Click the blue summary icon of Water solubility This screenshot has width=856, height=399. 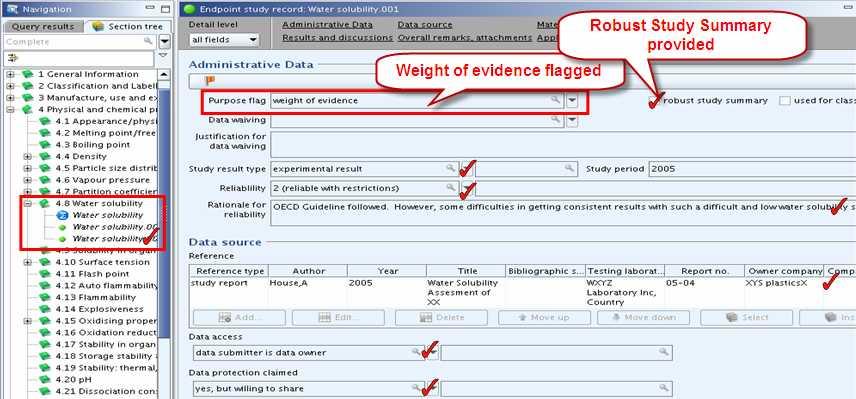(x=62, y=215)
